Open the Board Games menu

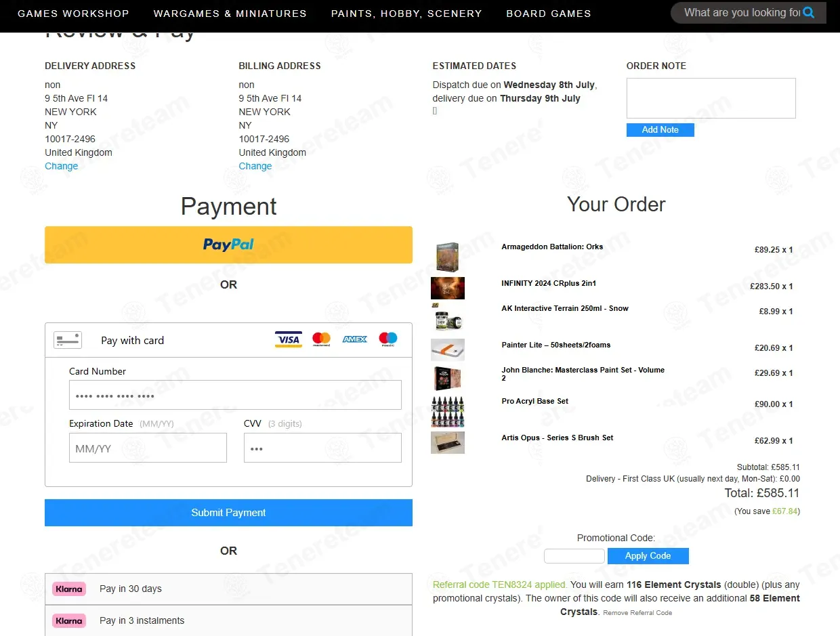tap(549, 14)
